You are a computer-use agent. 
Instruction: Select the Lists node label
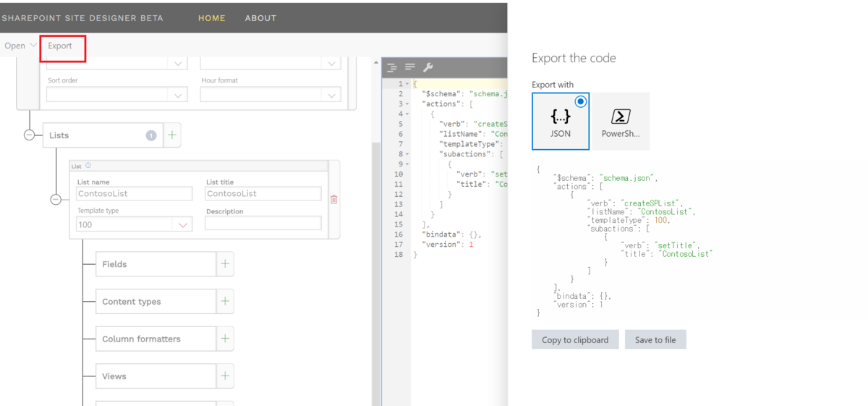(59, 135)
